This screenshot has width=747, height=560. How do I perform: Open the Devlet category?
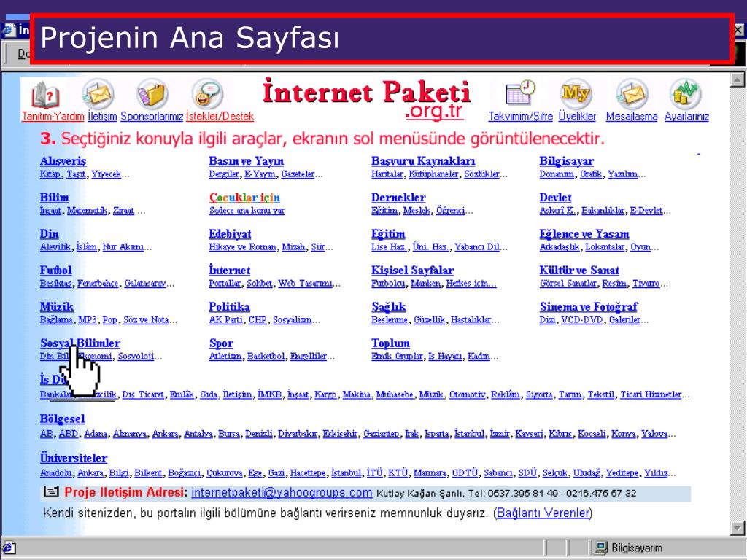click(x=555, y=197)
